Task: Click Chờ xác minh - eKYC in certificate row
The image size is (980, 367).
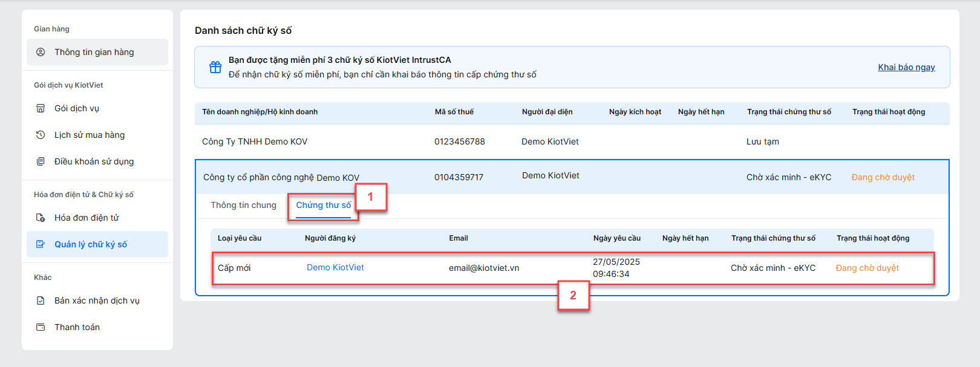Action: tap(773, 268)
